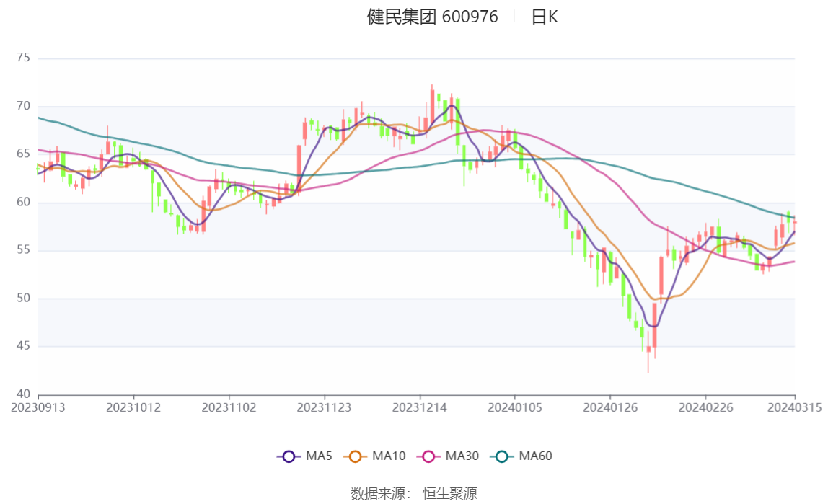Toggle the MA30 pink legend circle
Image resolution: width=828 pixels, height=504 pixels.
click(428, 456)
